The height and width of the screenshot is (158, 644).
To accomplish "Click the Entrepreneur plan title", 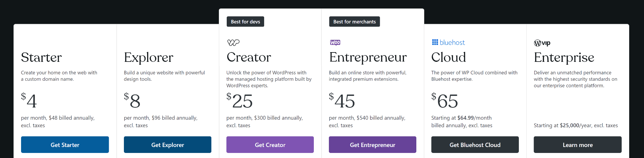I will coord(368,57).
